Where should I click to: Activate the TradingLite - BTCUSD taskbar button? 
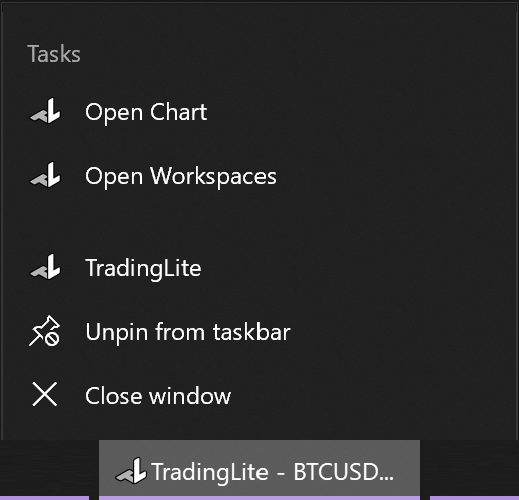point(259,470)
